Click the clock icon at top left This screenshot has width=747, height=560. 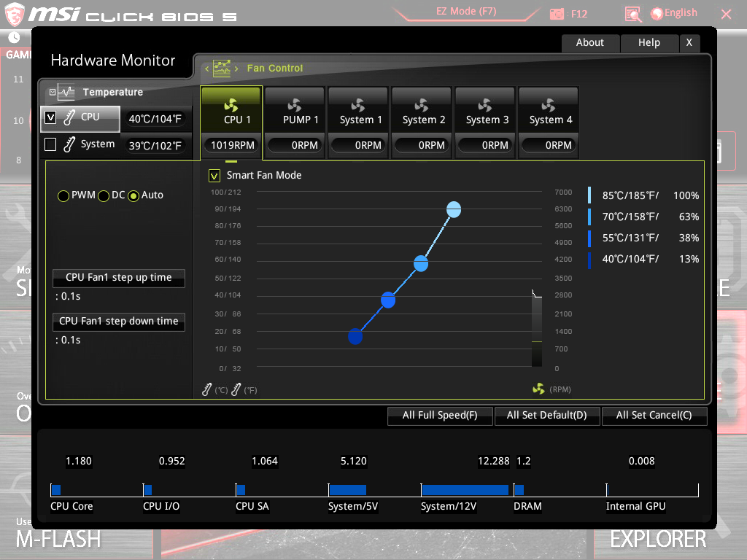[x=15, y=37]
